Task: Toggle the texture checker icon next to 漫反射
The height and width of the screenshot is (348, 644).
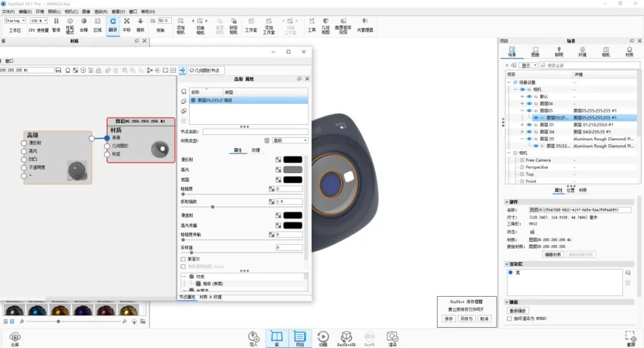Action: 278,159
